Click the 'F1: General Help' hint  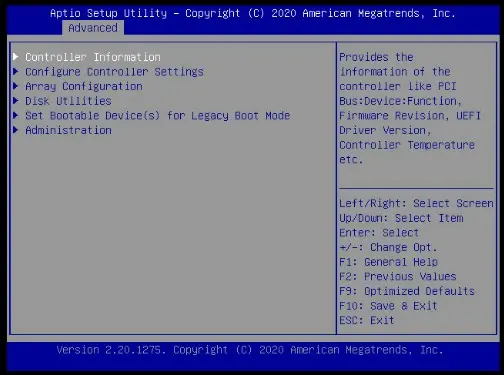[x=388, y=262]
